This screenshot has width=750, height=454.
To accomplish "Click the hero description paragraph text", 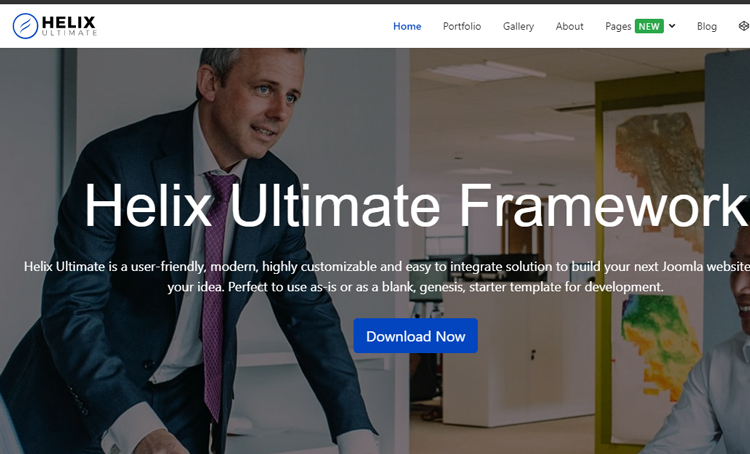I will click(x=386, y=277).
